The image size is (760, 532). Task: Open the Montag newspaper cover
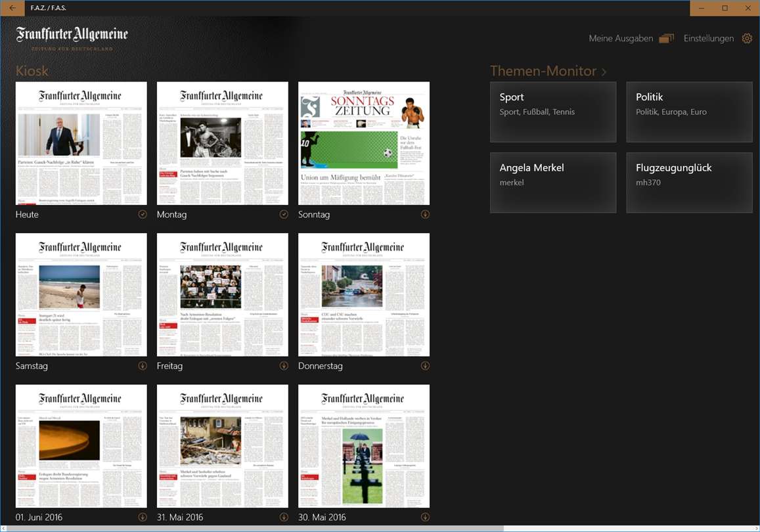(x=223, y=143)
